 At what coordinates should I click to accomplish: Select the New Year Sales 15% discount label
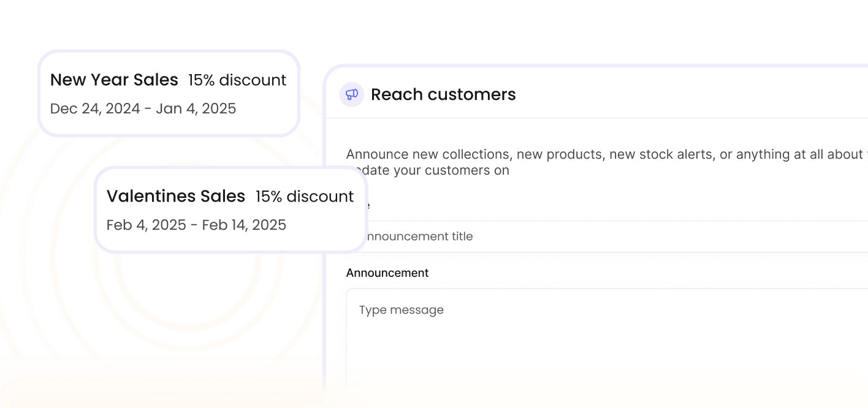[237, 80]
